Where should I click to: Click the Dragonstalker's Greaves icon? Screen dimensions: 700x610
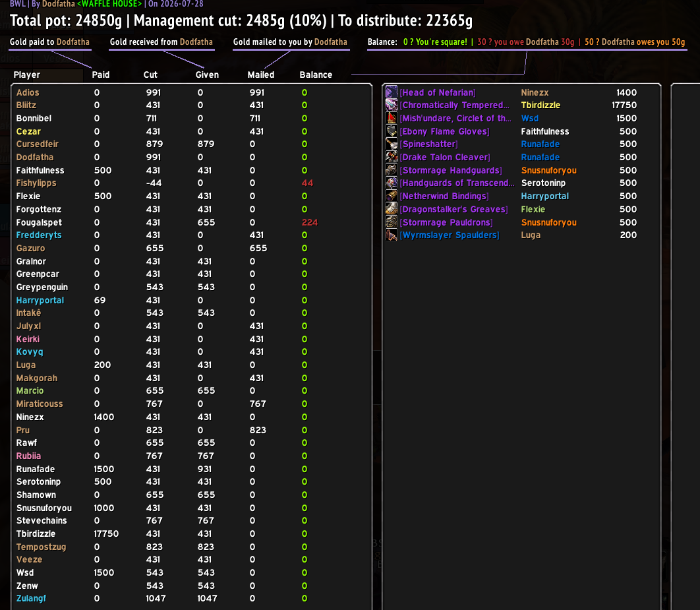click(x=392, y=209)
